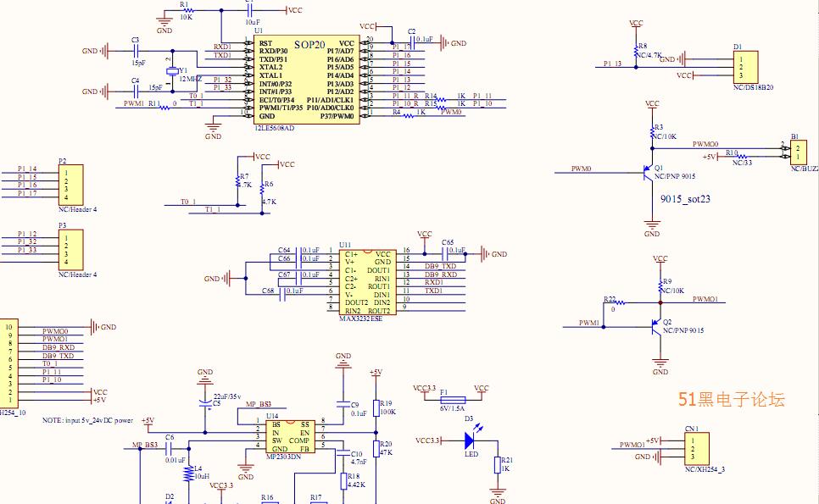Image resolution: width=819 pixels, height=504 pixels.
Task: Select the P2 NC/Header 4 connector
Action: pyautogui.click(x=70, y=186)
